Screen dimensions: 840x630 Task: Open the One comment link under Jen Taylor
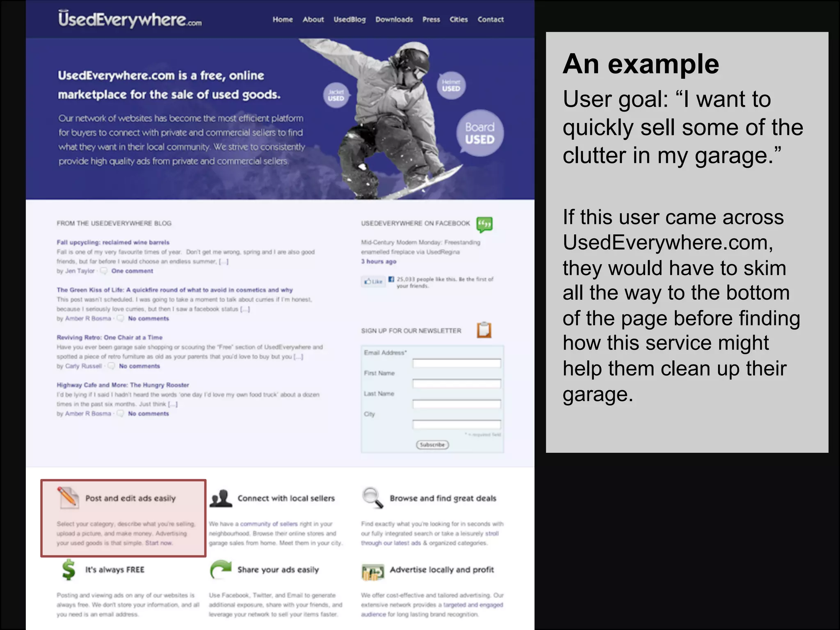[132, 271]
